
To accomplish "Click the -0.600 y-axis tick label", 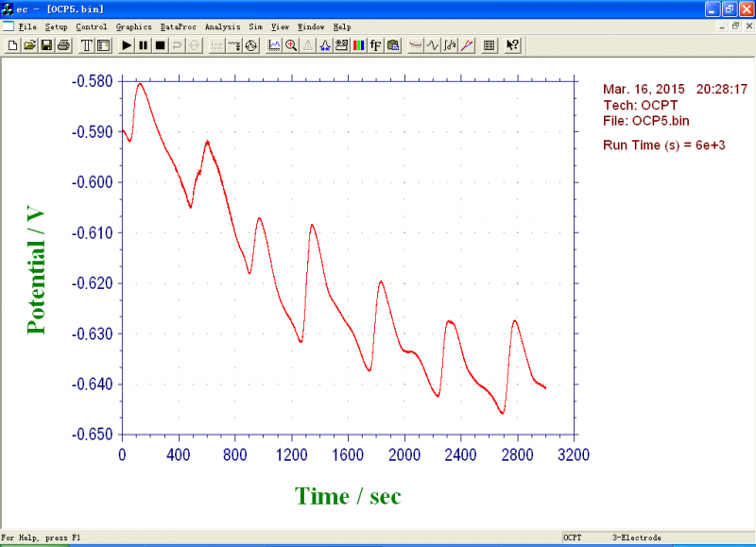I will click(92, 182).
